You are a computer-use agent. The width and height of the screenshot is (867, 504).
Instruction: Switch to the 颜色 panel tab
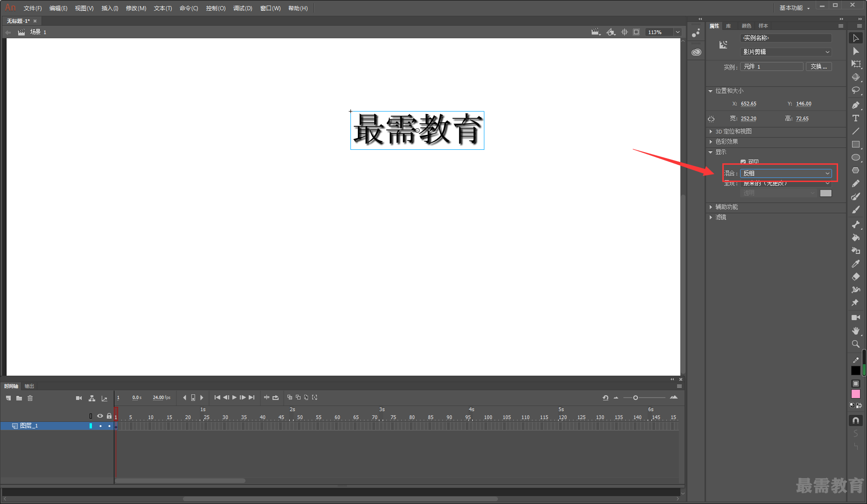click(x=747, y=26)
